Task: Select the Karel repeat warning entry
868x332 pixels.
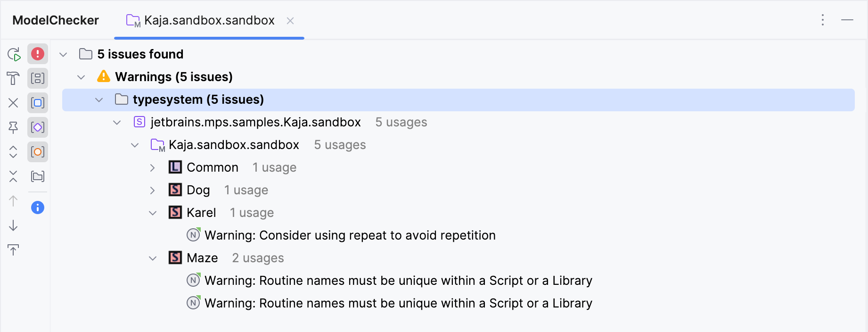Action: 349,235
